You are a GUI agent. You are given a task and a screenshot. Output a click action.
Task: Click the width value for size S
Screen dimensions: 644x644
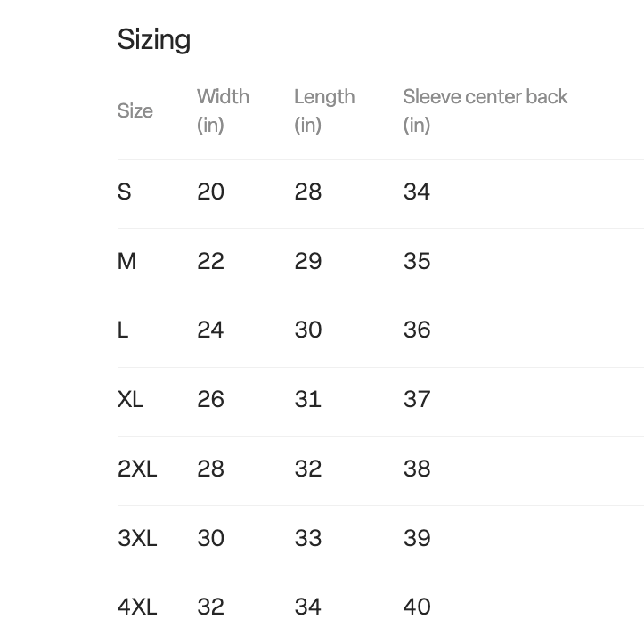[x=210, y=192]
